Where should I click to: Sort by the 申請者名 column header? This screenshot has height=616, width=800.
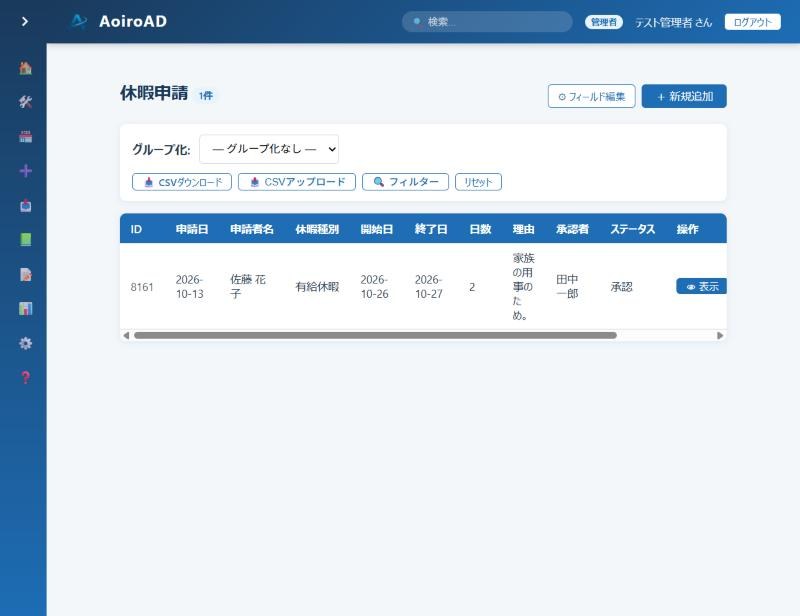tap(252, 229)
